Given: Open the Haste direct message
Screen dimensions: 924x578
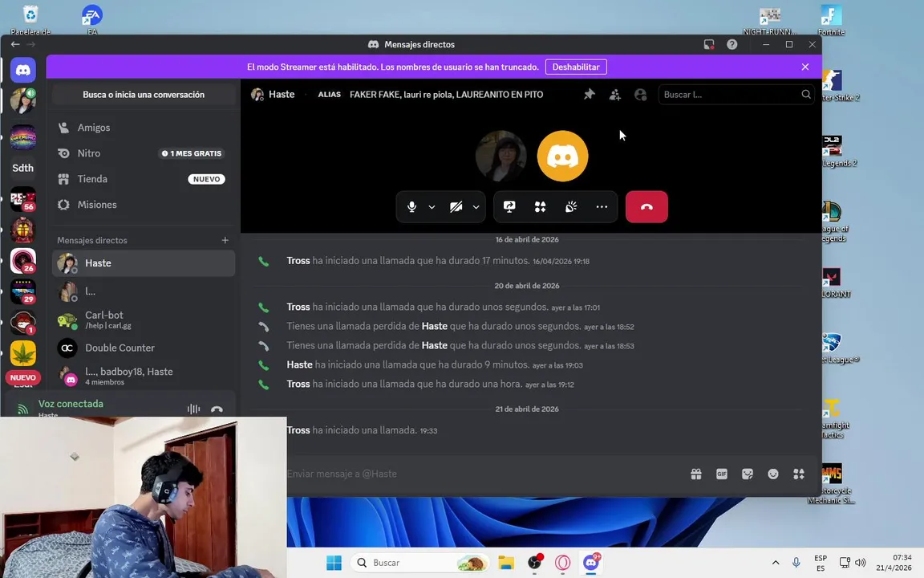Looking at the screenshot, I should [x=144, y=263].
